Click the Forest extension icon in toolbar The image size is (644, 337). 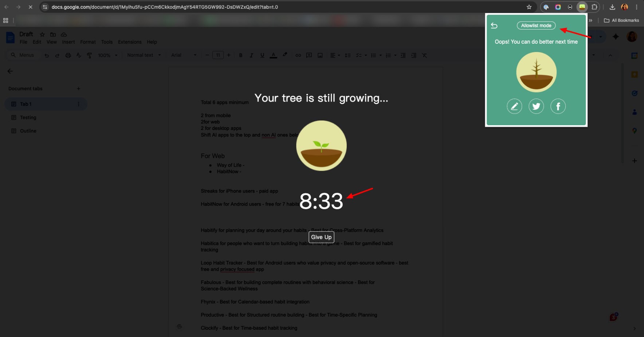coord(582,7)
